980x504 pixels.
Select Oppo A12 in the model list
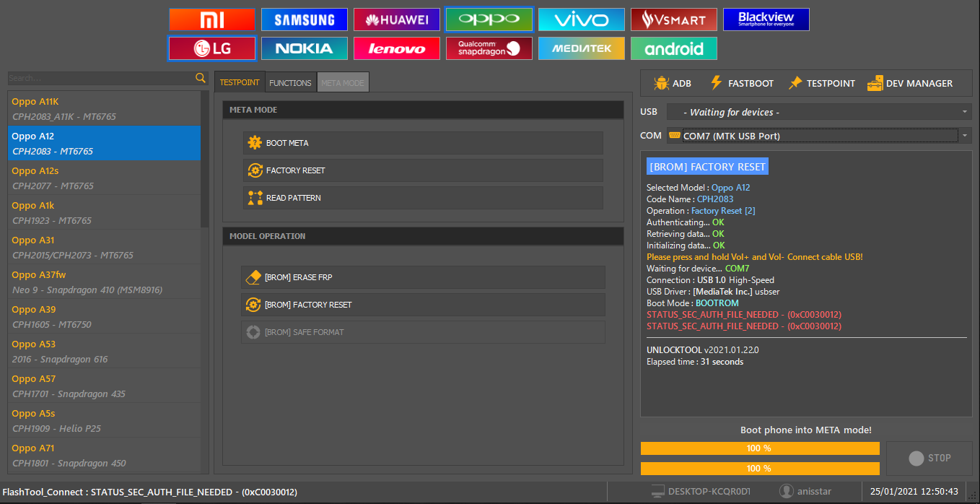click(104, 143)
